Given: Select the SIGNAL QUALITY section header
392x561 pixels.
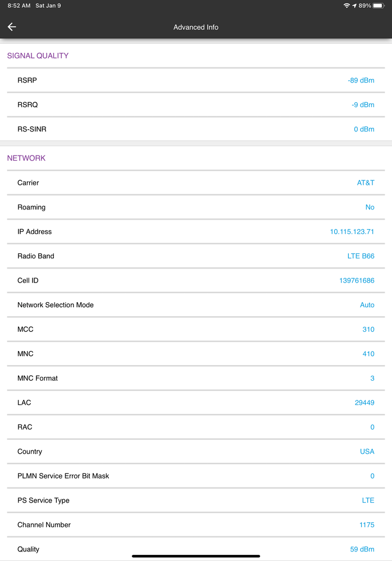Looking at the screenshot, I should click(x=38, y=56).
